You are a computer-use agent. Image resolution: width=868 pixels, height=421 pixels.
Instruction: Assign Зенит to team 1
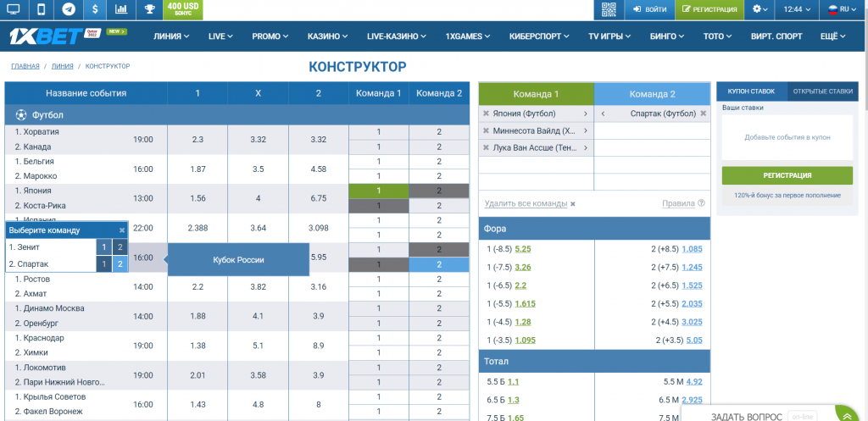click(103, 247)
